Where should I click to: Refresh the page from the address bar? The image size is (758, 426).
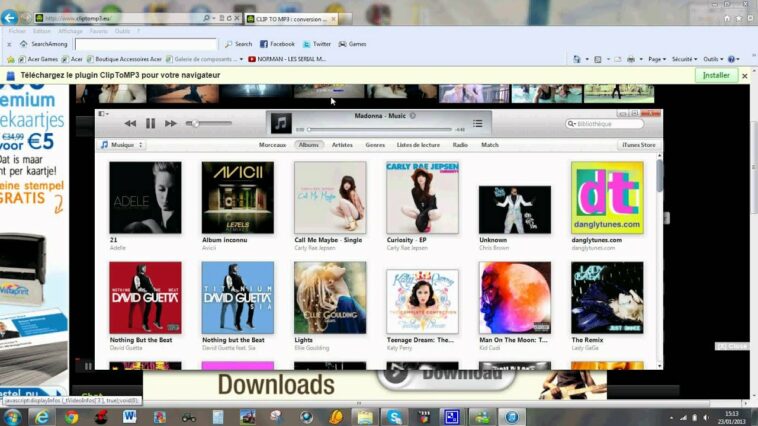229,18
